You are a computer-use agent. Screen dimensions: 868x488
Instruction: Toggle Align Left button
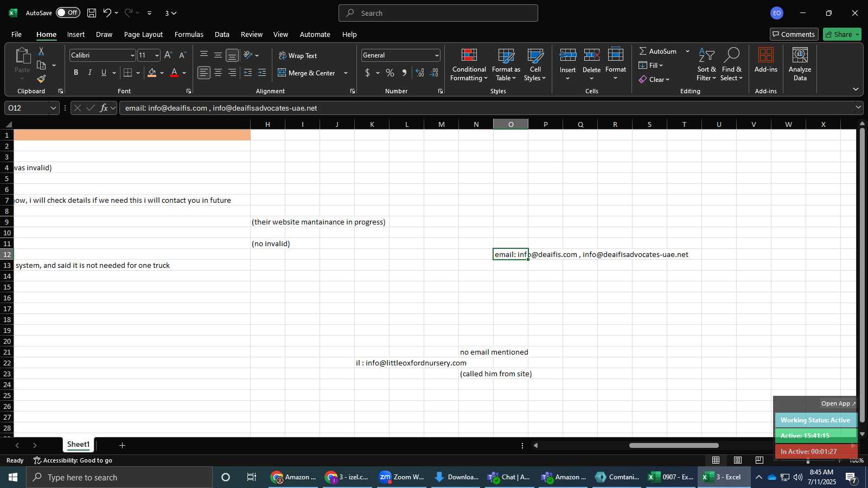point(204,73)
